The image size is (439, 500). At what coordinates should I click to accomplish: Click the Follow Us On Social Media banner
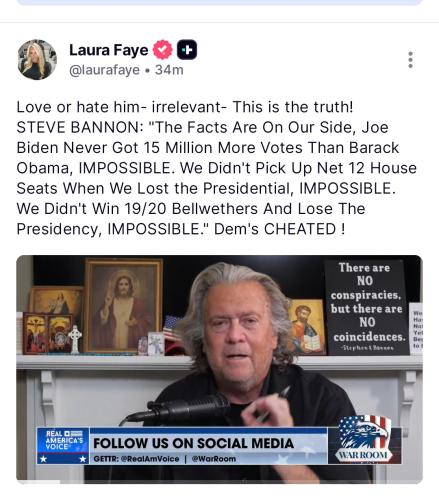pos(193,443)
